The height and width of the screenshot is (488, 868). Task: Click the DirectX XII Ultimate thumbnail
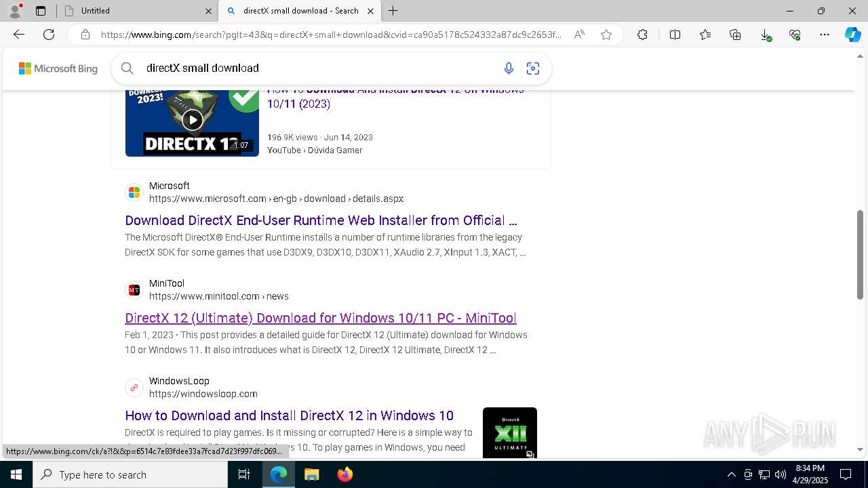click(x=510, y=432)
